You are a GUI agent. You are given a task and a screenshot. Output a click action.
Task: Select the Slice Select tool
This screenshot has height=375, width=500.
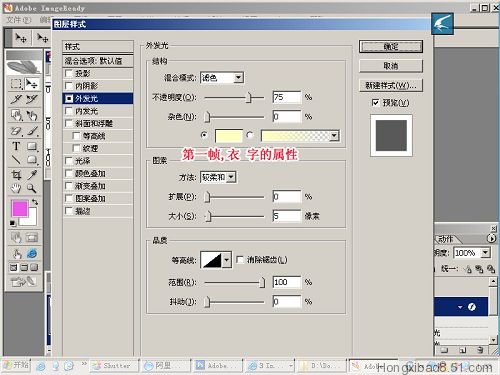click(32, 99)
